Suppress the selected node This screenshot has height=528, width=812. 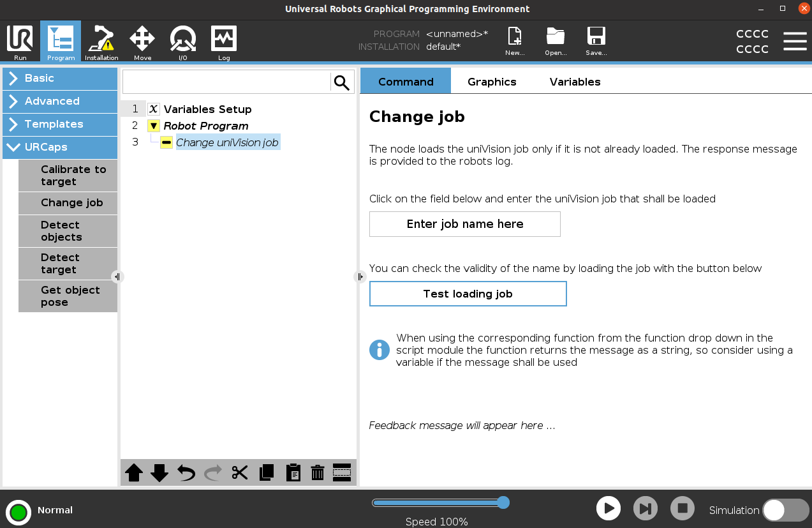point(342,472)
